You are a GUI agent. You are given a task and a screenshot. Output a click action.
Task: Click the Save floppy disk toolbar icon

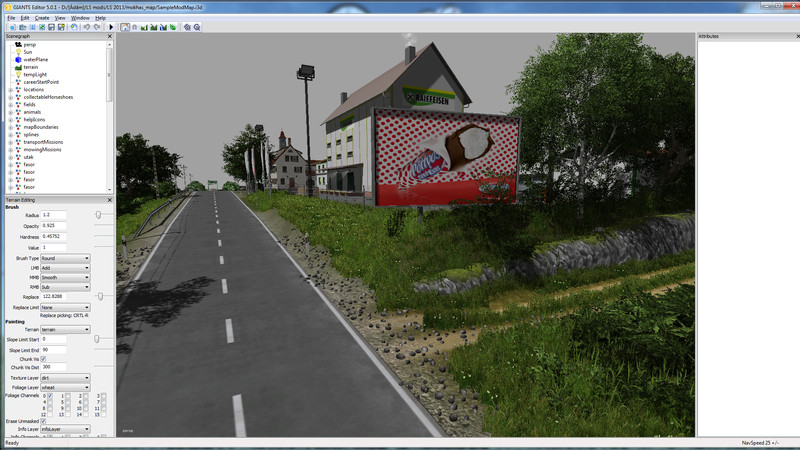[51, 27]
